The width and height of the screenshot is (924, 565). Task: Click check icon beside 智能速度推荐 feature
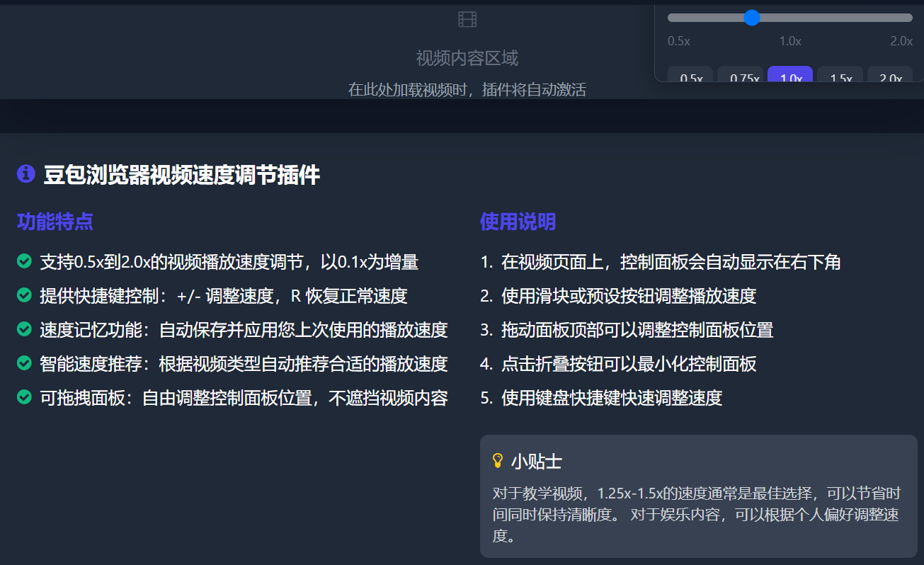[x=24, y=363]
